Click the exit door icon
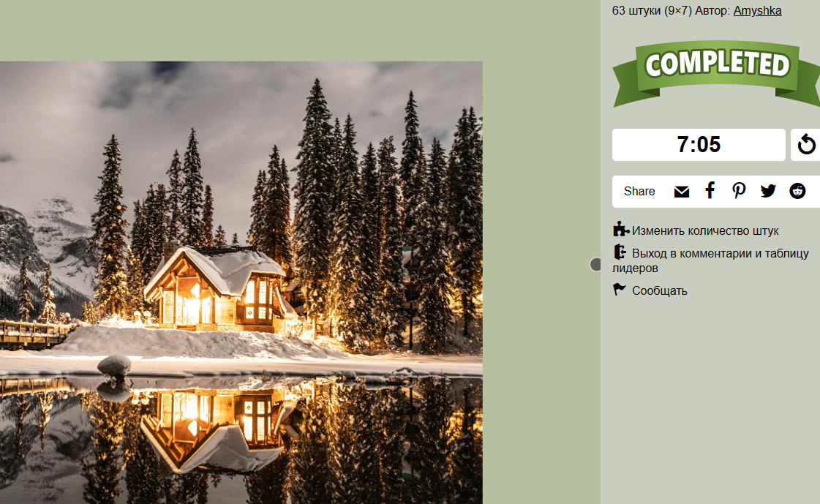The width and height of the screenshot is (820, 504). coord(620,252)
